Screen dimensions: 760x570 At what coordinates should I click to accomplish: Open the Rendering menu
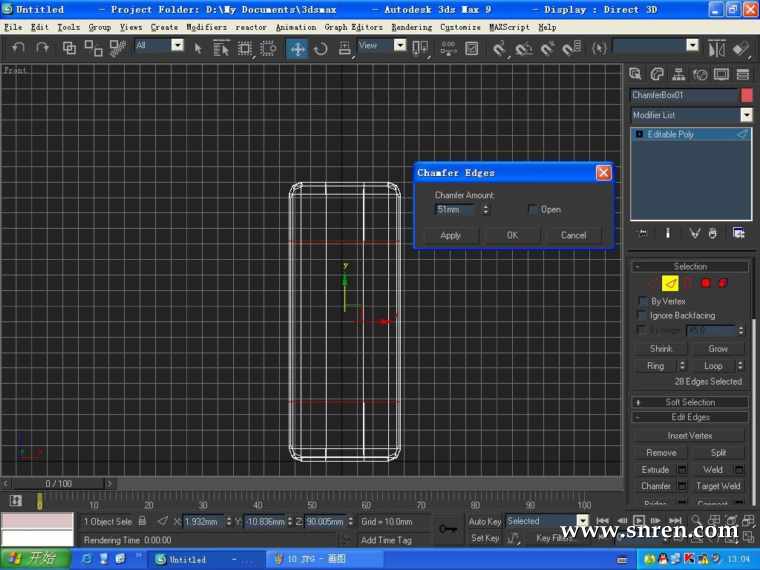point(411,27)
